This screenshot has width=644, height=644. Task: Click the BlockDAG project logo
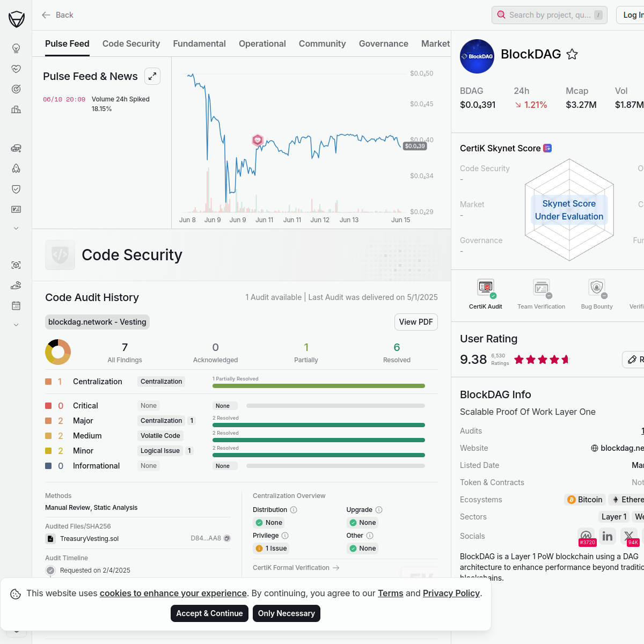click(x=477, y=56)
